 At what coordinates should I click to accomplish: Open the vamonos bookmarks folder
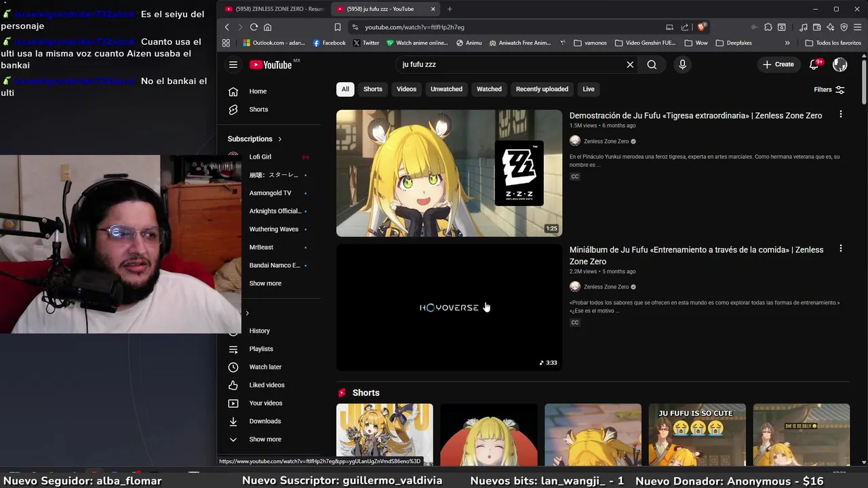click(590, 43)
